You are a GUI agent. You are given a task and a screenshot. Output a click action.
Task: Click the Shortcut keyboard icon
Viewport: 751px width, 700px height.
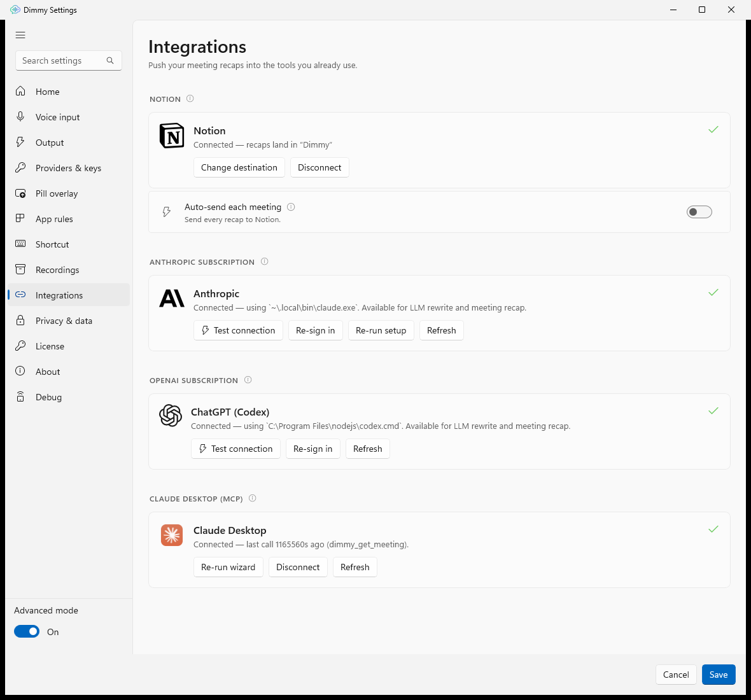tap(20, 244)
